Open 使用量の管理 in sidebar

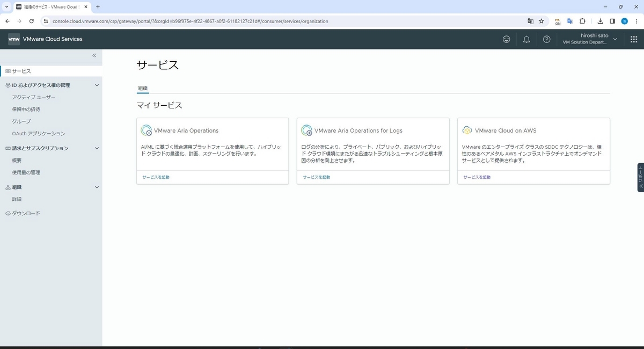26,172
